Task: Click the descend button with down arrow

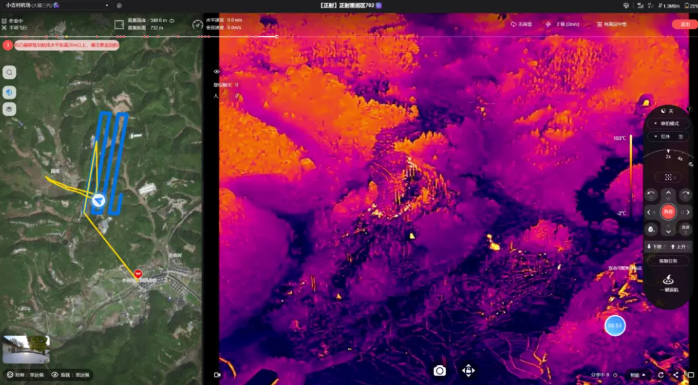Action: pyautogui.click(x=655, y=247)
